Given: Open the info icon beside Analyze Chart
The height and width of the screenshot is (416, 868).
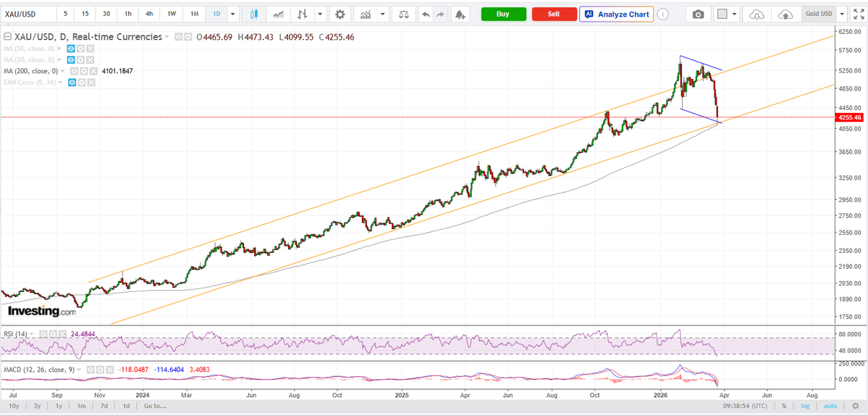Looking at the screenshot, I should (664, 14).
